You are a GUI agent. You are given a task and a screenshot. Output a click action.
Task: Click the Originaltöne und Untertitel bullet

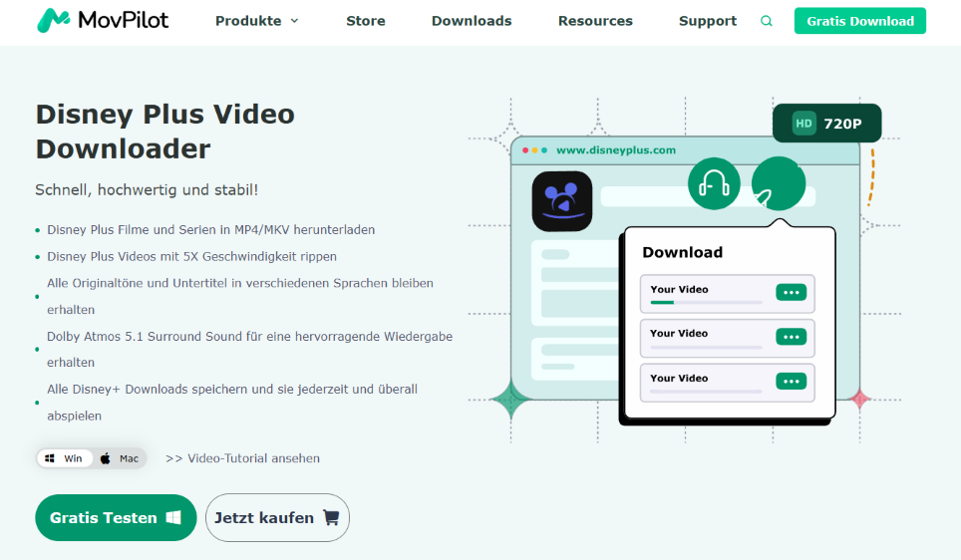pos(240,296)
